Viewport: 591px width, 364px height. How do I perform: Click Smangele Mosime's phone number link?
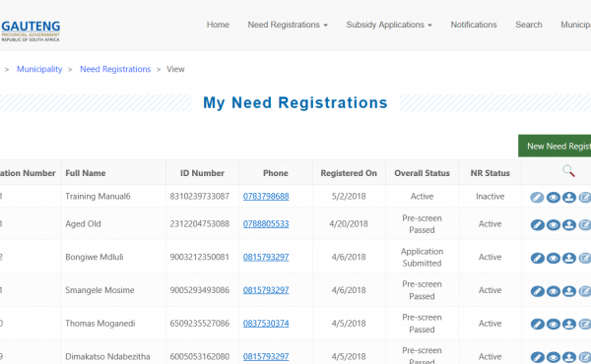pos(266,290)
